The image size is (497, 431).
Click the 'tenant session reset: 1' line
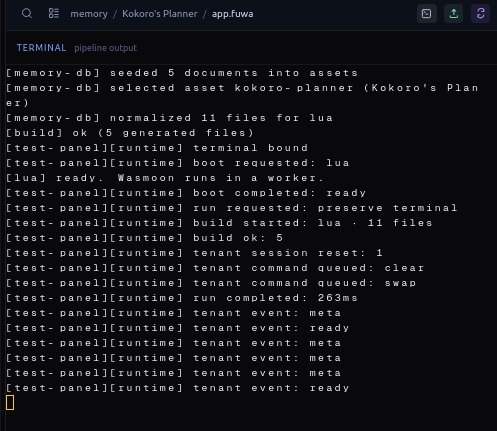(194, 253)
